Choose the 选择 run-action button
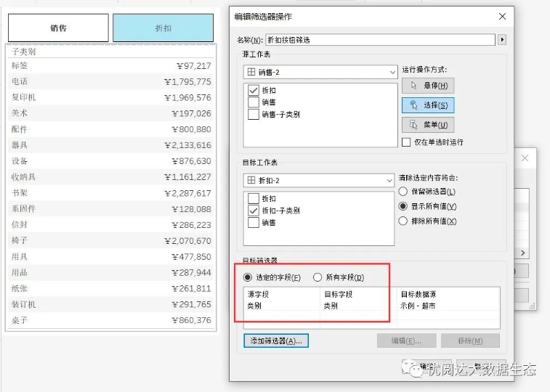 tap(428, 105)
